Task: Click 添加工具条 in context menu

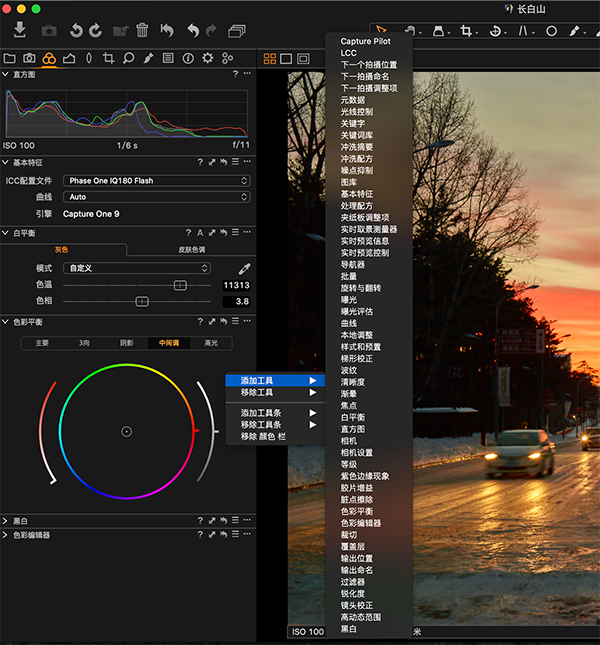Action: [x=263, y=412]
